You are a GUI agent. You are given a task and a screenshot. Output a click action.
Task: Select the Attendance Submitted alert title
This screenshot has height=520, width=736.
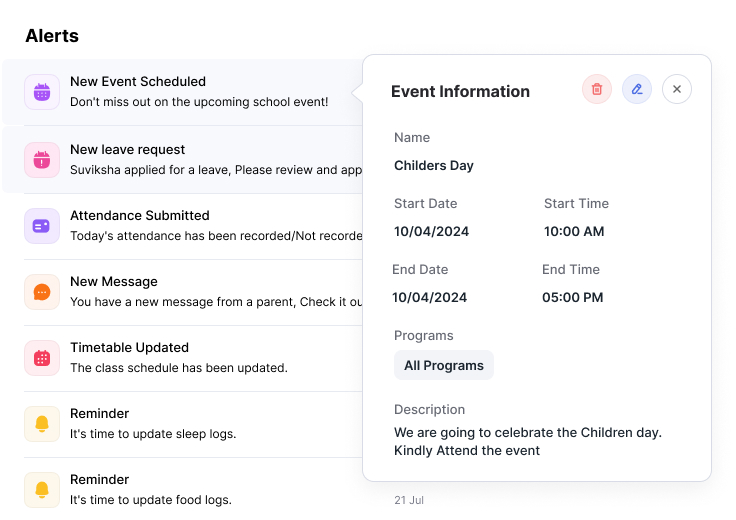[x=139, y=215]
